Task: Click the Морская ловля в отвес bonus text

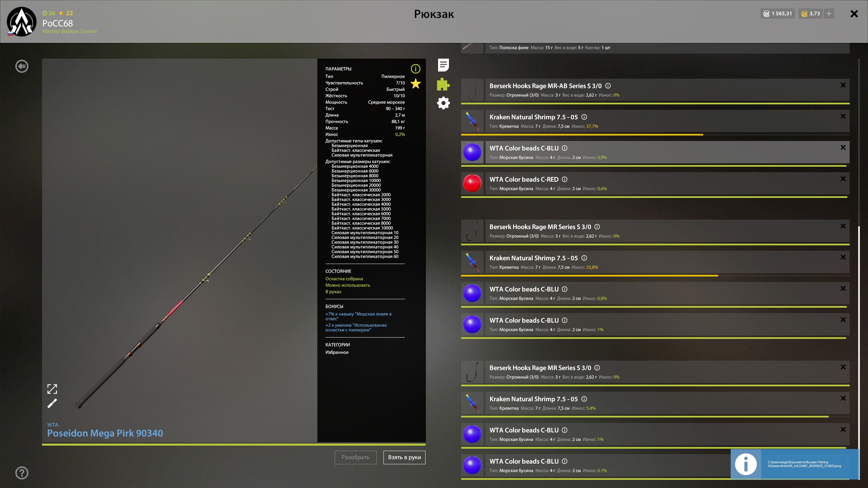Action: tap(358, 316)
